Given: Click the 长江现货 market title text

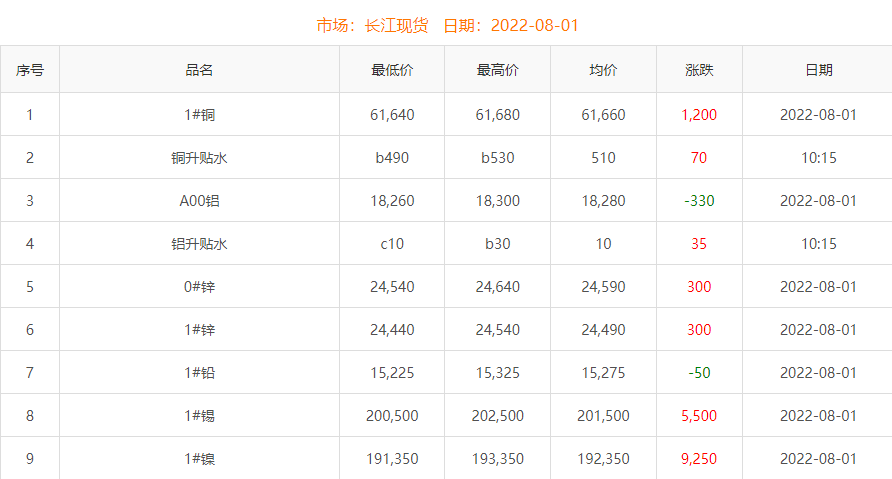Looking at the screenshot, I should [x=397, y=25].
